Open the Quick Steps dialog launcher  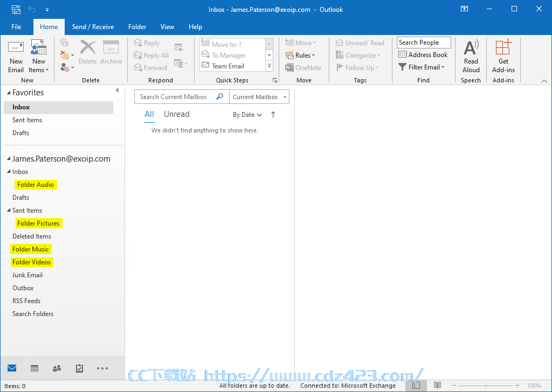tap(274, 81)
